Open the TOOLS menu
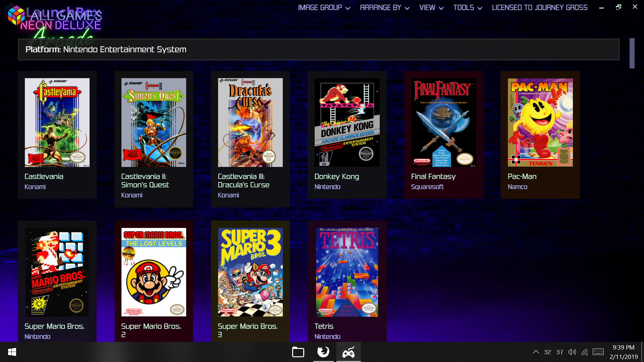This screenshot has height=362, width=644. tap(468, 7)
